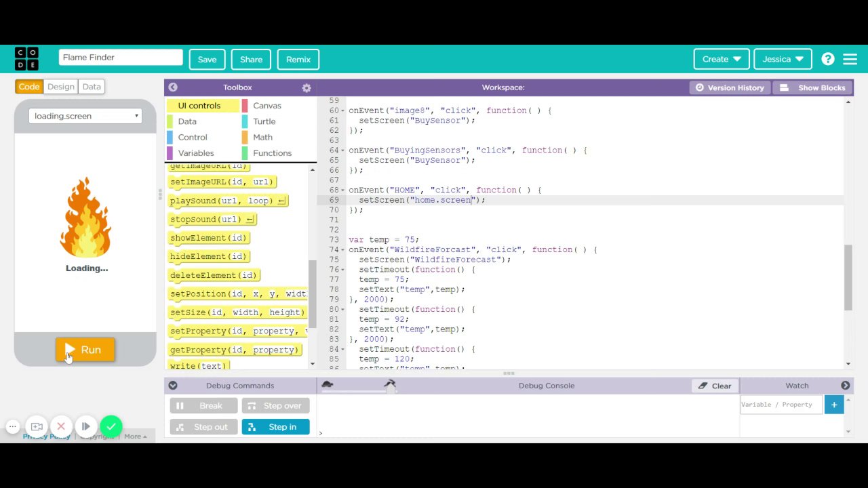The image size is (868, 488).
Task: Select the showElement(id) block
Action: 209,238
